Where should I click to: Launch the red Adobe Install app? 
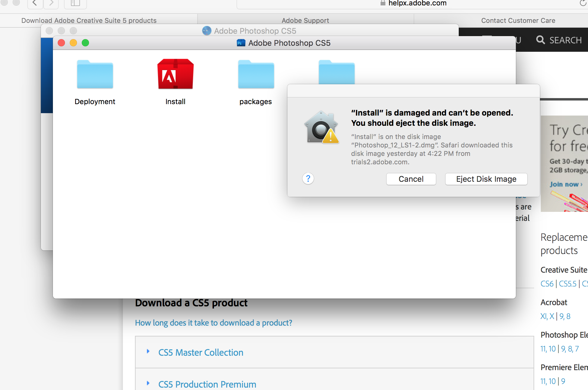tap(176, 74)
